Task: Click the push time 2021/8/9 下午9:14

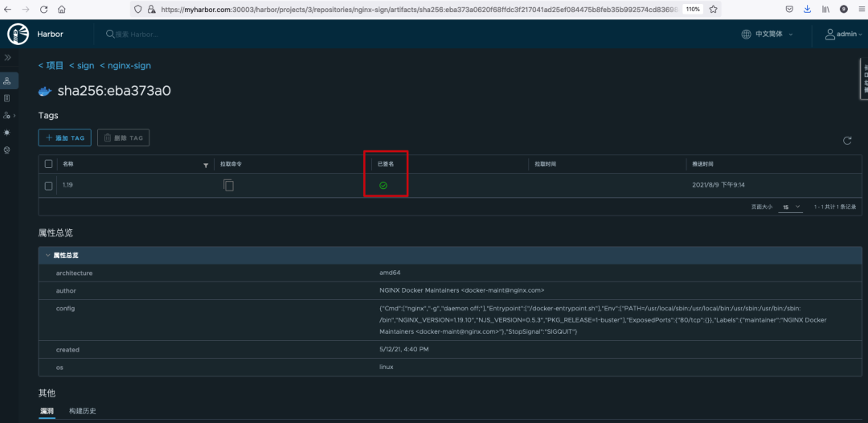Action: (719, 185)
